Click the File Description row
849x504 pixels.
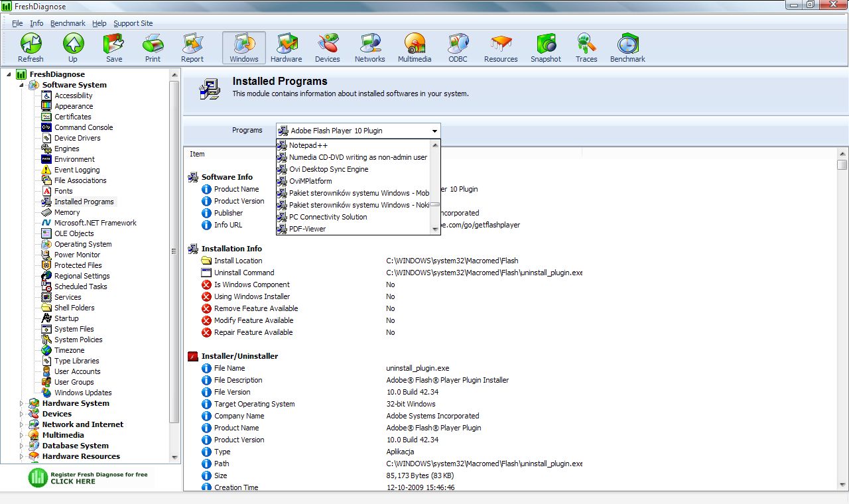356,380
